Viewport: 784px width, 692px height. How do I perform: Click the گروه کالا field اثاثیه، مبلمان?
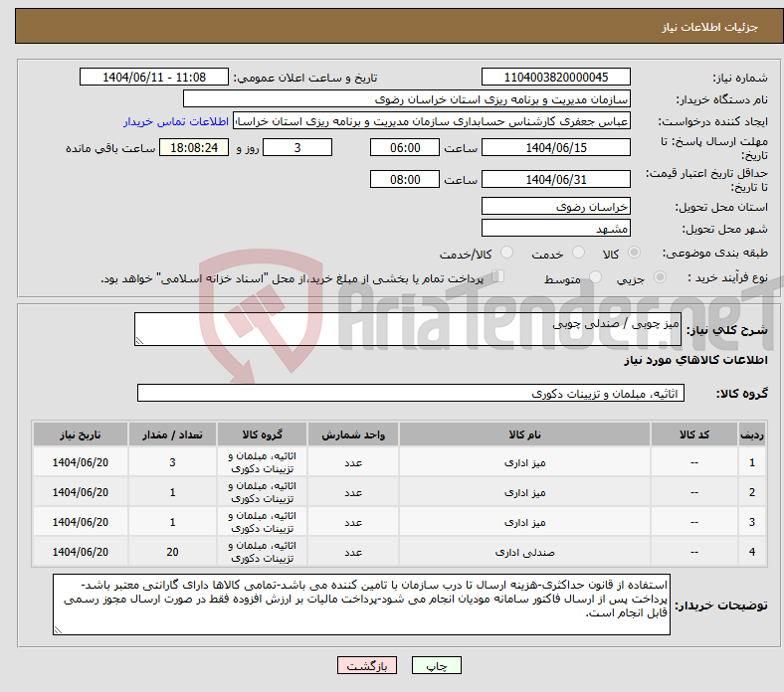point(411,393)
